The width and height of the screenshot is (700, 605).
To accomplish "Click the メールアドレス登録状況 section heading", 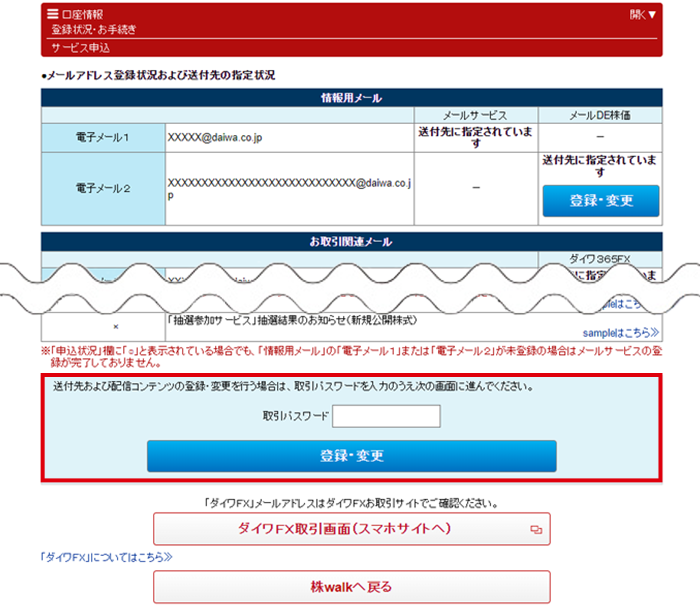I will click(158, 75).
